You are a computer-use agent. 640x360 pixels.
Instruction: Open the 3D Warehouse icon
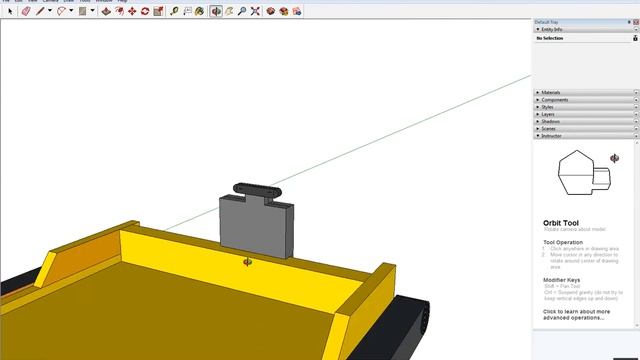[271, 11]
